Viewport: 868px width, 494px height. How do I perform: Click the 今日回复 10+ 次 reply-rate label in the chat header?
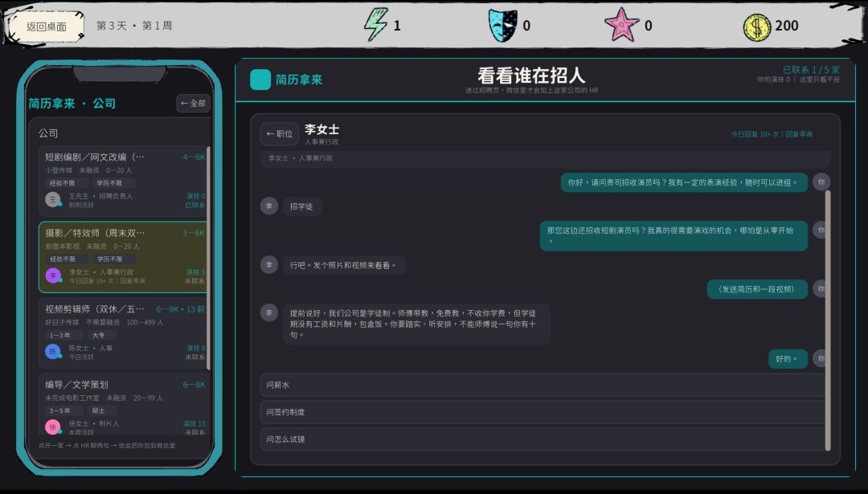pyautogui.click(x=772, y=134)
